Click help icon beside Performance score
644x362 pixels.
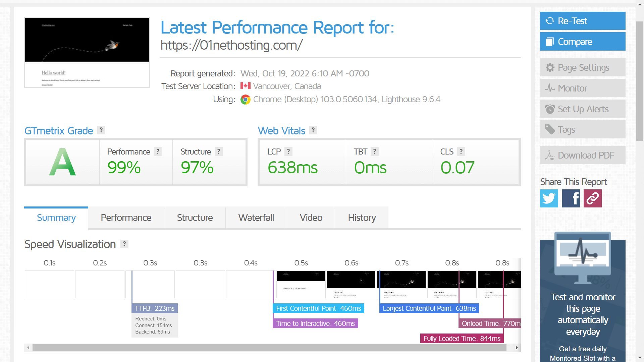(158, 152)
